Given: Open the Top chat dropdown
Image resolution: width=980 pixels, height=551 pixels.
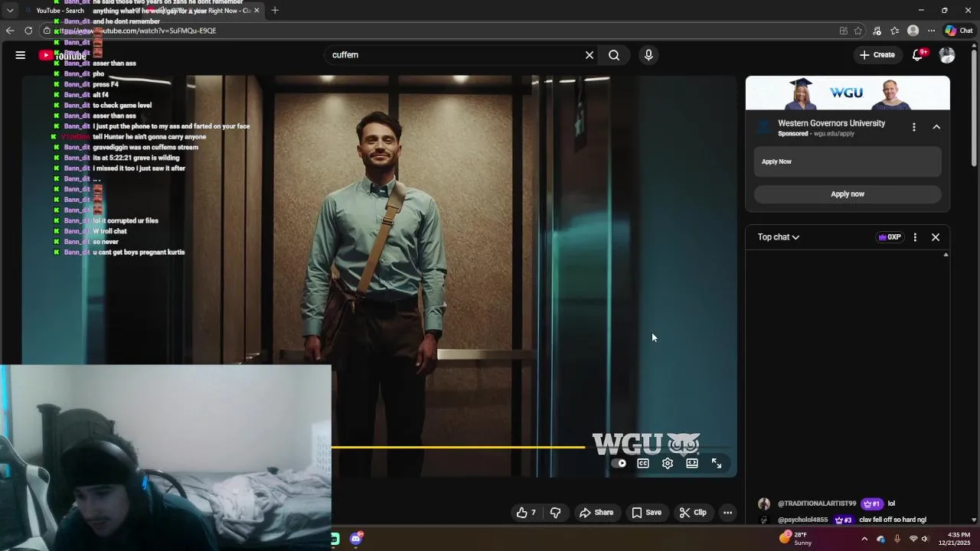Looking at the screenshot, I should pyautogui.click(x=779, y=237).
